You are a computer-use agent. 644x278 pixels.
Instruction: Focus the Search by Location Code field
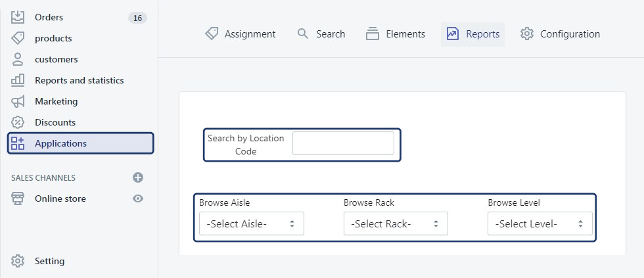[343, 143]
